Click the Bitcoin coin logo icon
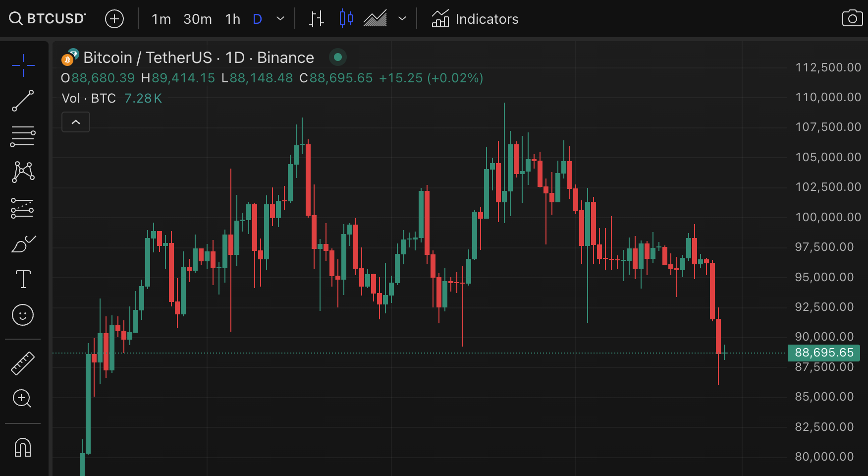The height and width of the screenshot is (476, 868). click(x=67, y=60)
